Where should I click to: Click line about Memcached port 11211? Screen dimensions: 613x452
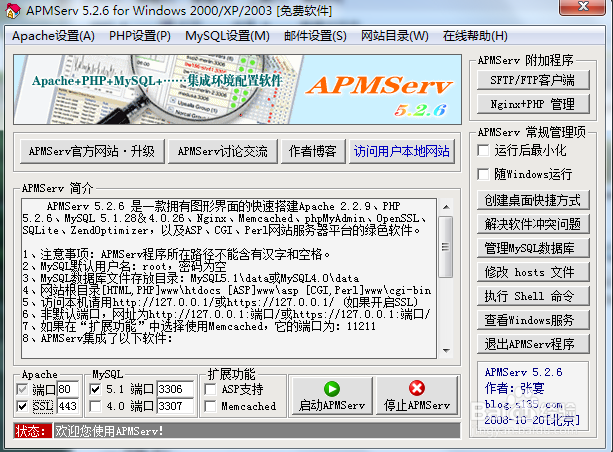tap(199, 326)
